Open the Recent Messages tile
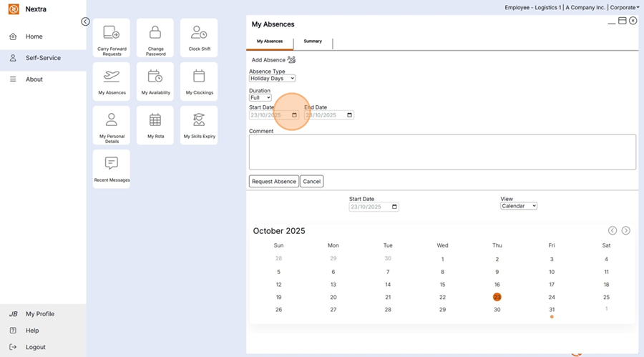Screen dimensions: 644x357 click(112, 169)
